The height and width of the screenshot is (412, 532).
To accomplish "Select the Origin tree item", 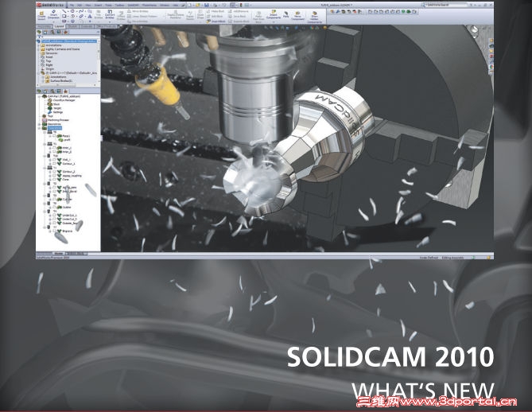I will click(x=48, y=69).
